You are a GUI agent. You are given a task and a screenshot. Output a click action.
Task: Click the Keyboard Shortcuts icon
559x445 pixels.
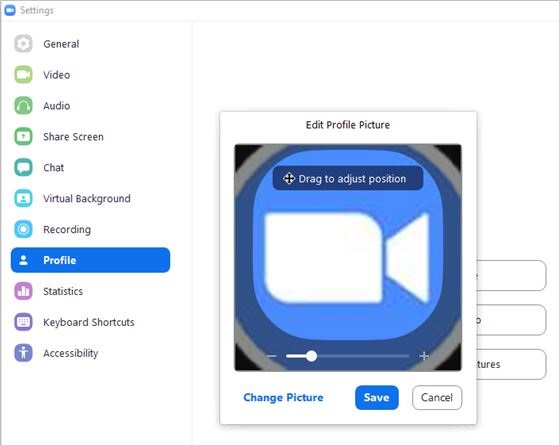coord(23,322)
